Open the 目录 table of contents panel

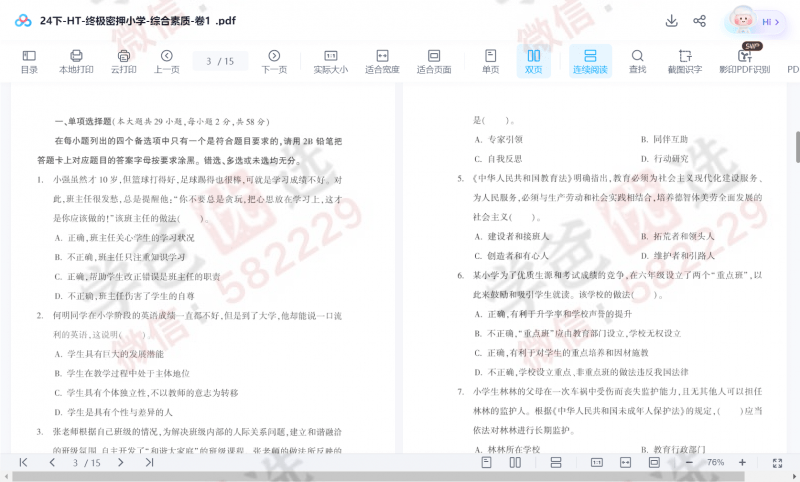(29, 62)
